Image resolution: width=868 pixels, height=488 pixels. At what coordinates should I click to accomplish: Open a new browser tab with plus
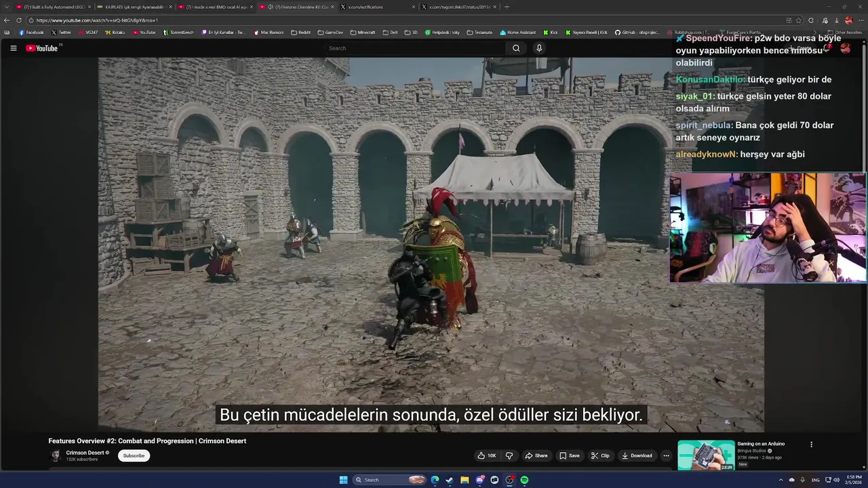(507, 7)
